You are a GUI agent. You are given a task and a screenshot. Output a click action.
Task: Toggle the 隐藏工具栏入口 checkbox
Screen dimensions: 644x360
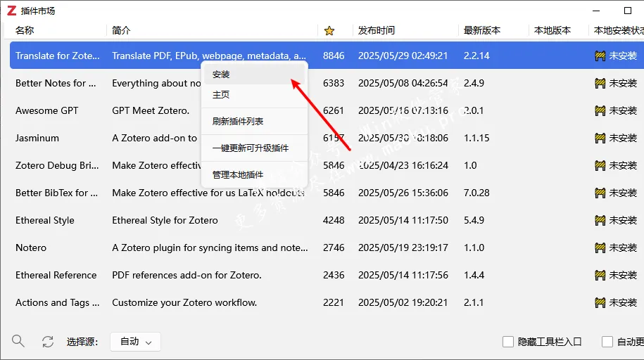(508, 342)
